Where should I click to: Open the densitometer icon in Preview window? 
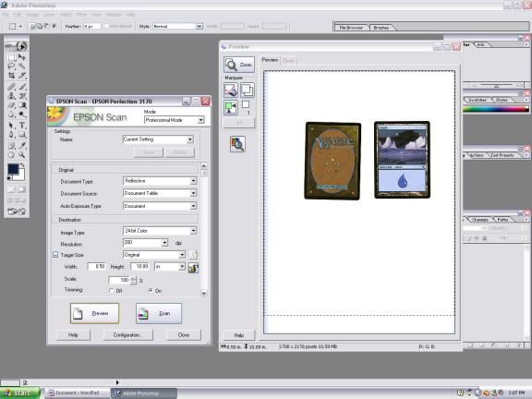(x=237, y=144)
